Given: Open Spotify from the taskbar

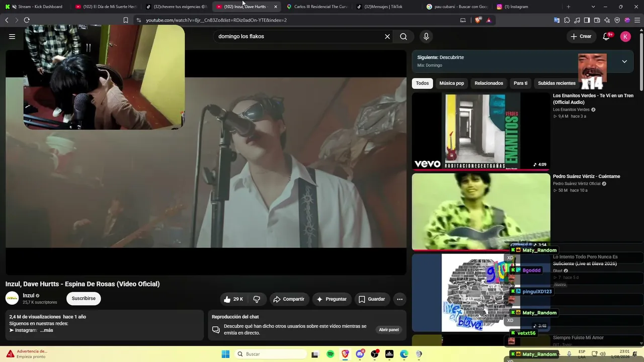Looking at the screenshot, I should click(x=331, y=354).
